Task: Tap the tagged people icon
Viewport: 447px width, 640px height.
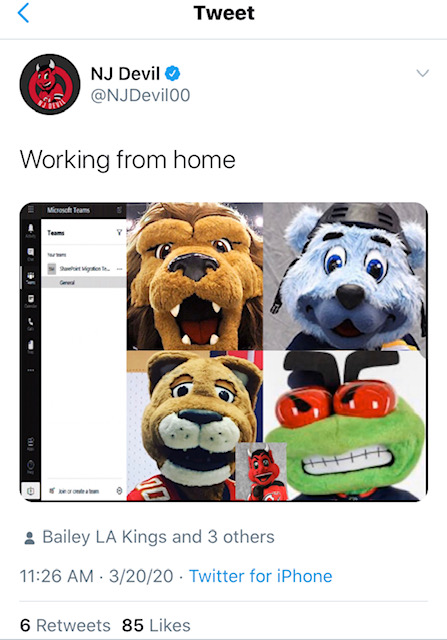Action: tap(29, 538)
